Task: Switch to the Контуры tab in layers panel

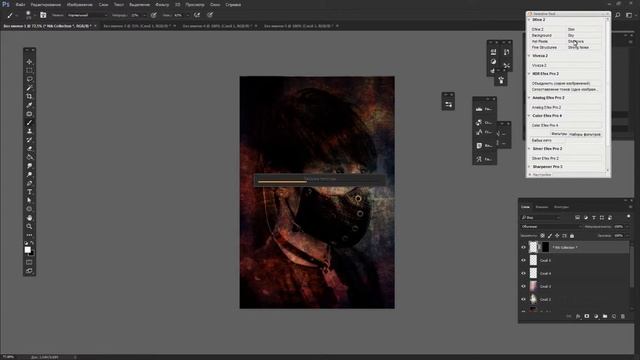Action: click(x=561, y=207)
